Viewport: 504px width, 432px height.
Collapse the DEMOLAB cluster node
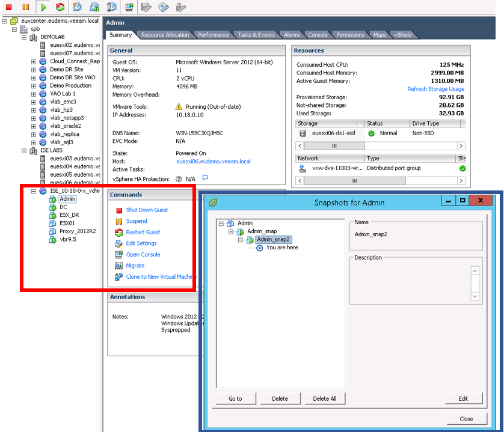pyautogui.click(x=24, y=37)
